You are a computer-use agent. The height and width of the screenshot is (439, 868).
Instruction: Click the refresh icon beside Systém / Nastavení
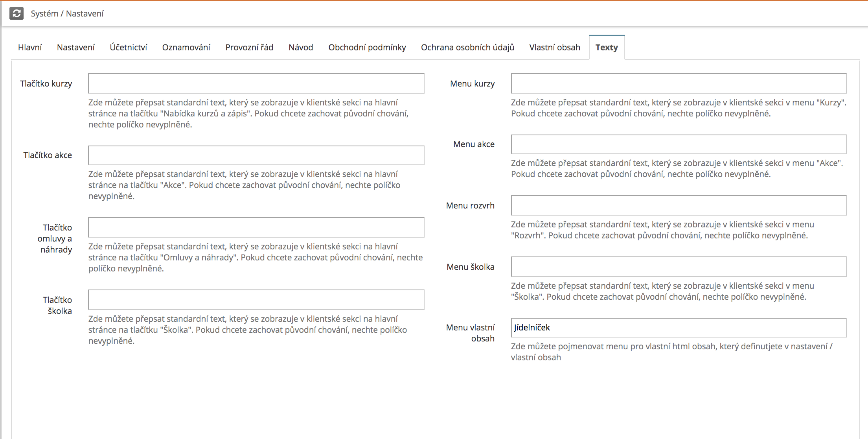click(17, 13)
